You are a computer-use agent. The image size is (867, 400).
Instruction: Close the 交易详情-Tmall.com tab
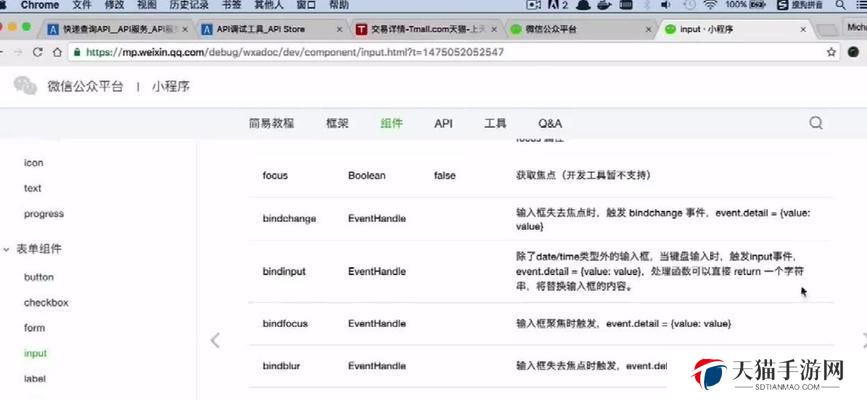point(494,29)
